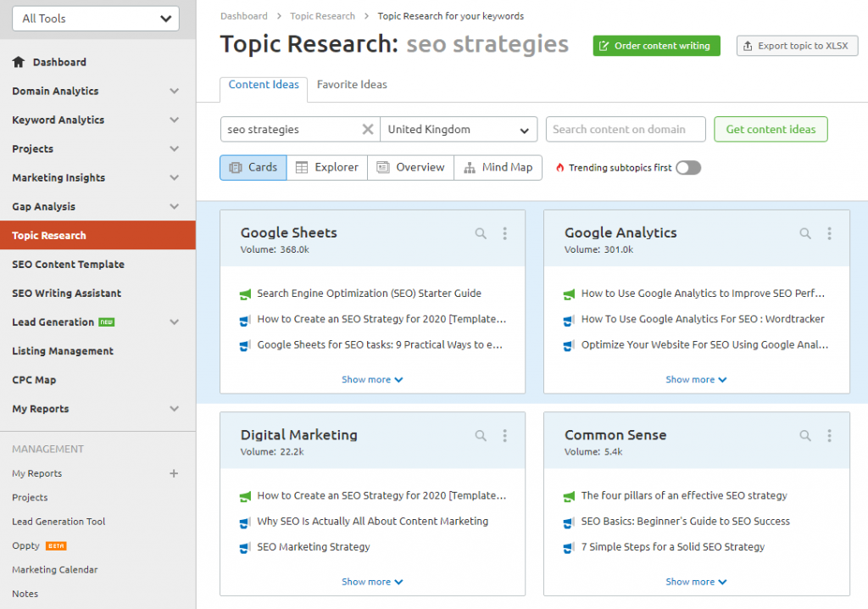Expand My Reports chevron in main menu
This screenshot has height=609, width=868.
pyautogui.click(x=175, y=408)
